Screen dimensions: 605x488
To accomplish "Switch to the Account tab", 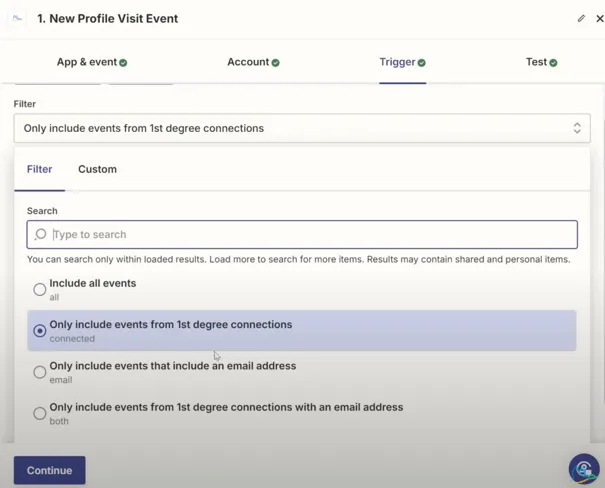I will tap(253, 62).
